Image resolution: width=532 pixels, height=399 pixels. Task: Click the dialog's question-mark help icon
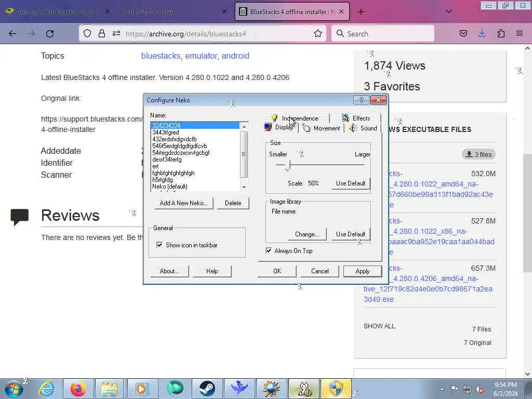pos(362,100)
